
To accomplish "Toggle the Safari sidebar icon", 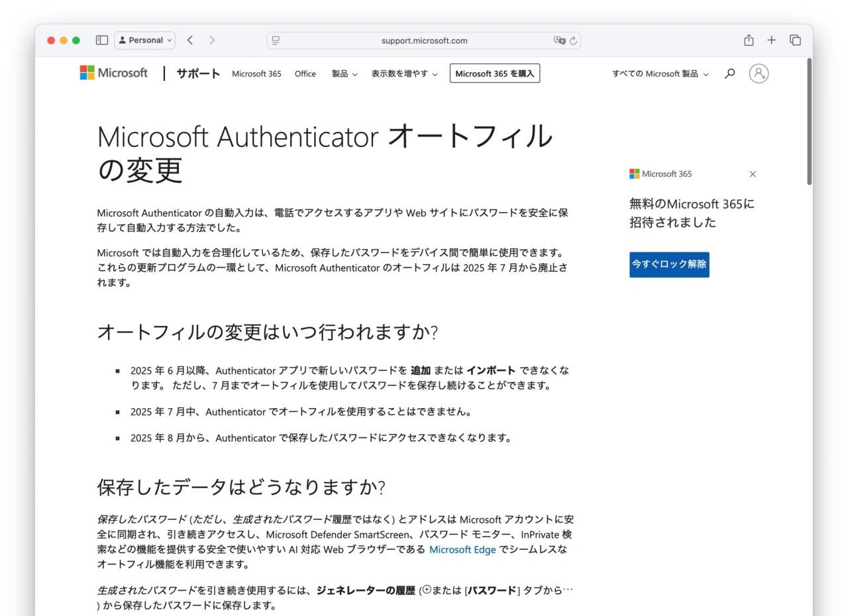I will 101,40.
